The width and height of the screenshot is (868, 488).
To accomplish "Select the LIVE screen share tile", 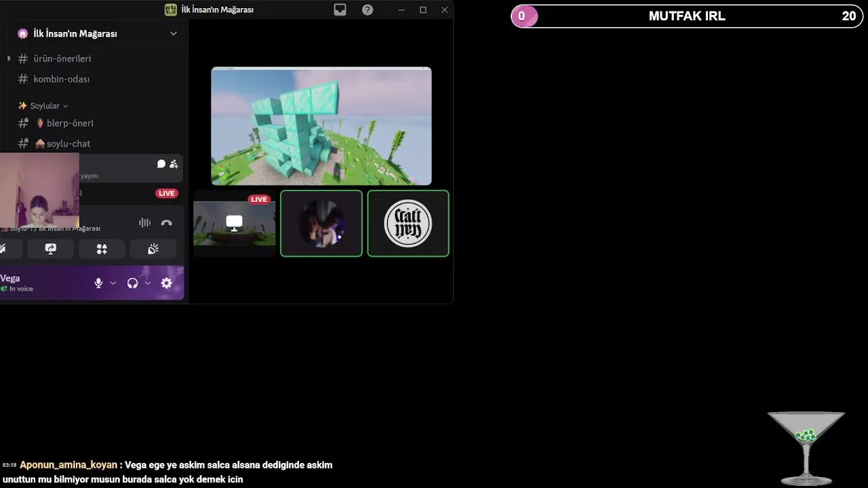I will (235, 224).
